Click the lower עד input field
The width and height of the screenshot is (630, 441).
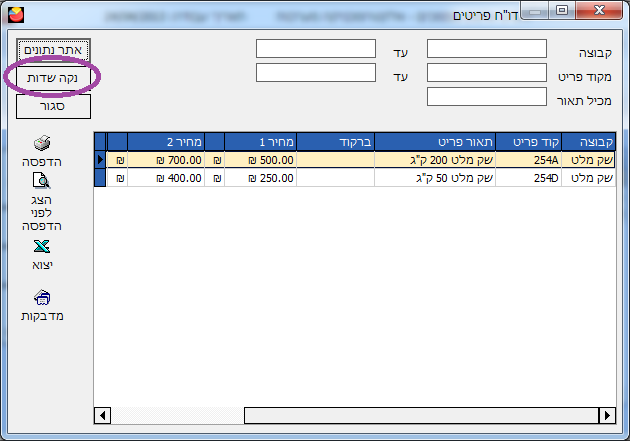coord(315,73)
